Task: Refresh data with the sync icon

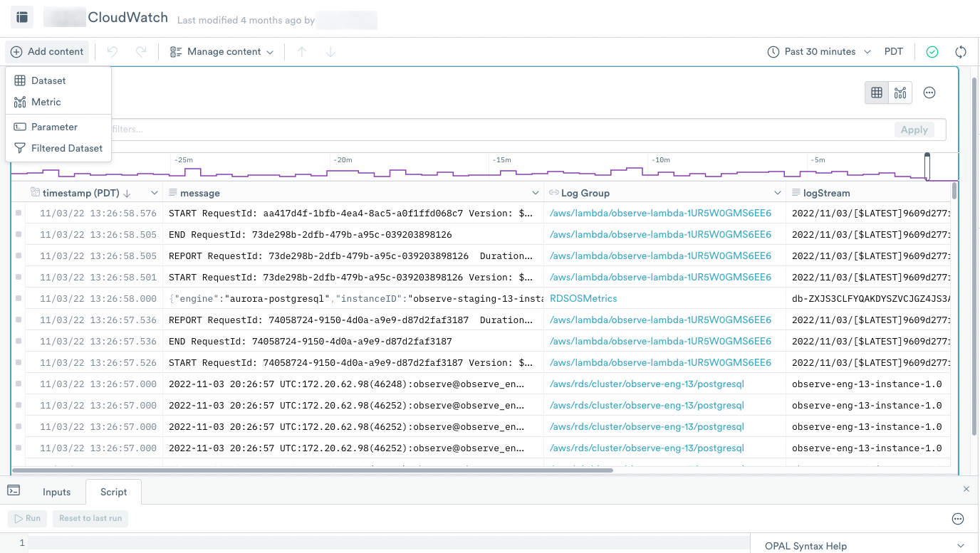Action: [x=961, y=52]
